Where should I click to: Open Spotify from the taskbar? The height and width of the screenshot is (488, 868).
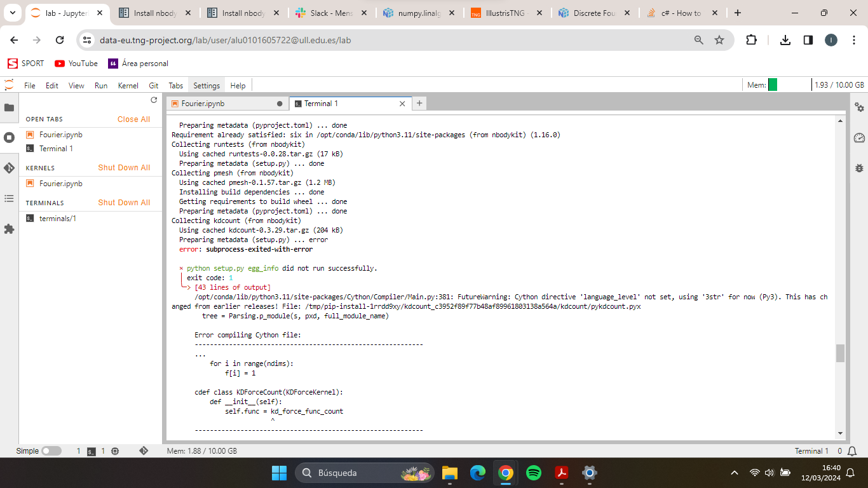(x=534, y=473)
